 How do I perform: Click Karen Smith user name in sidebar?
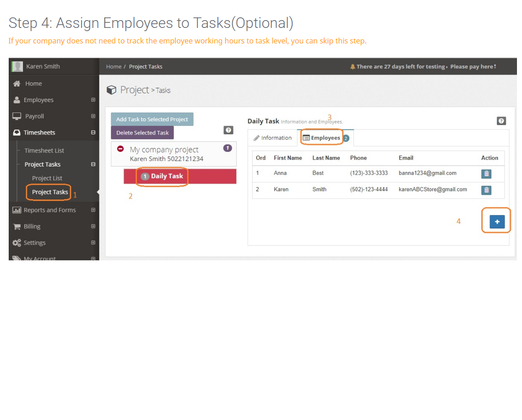(x=43, y=66)
